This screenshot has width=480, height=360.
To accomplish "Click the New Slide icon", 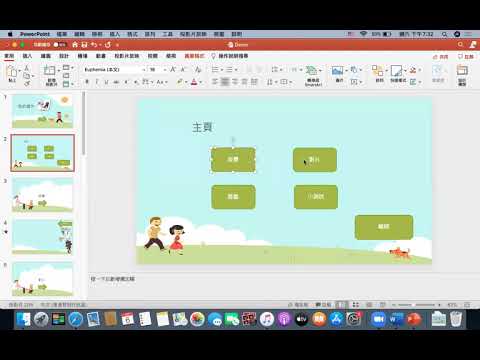I will point(50,70).
